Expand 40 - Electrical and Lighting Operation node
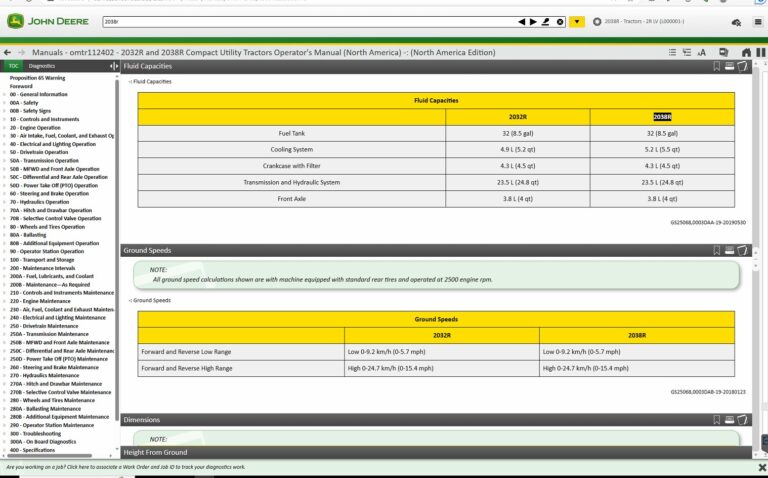Viewport: 768px width, 478px height. tap(5, 144)
